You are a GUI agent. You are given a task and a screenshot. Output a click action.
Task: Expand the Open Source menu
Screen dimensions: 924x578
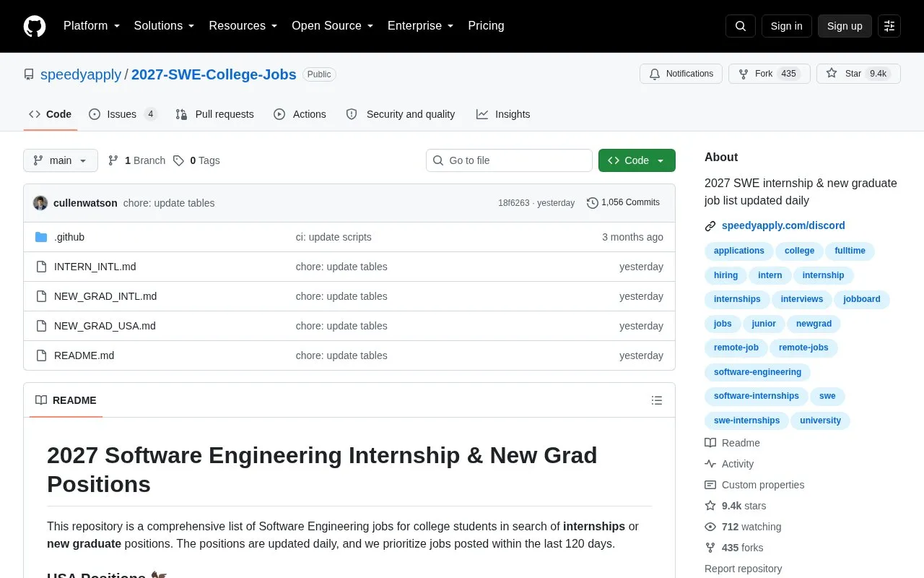tap(332, 26)
